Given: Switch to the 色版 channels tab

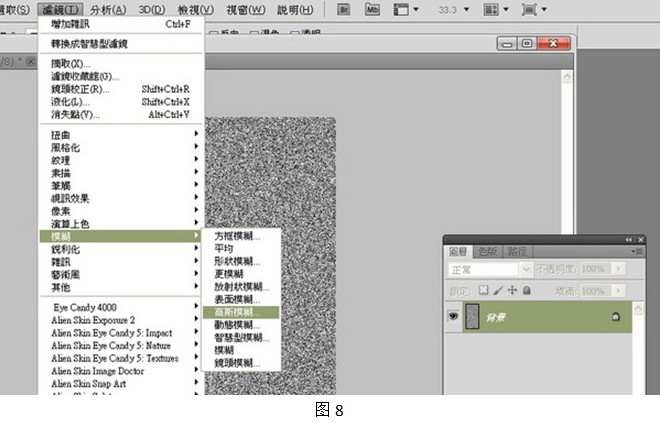Looking at the screenshot, I should click(488, 252).
